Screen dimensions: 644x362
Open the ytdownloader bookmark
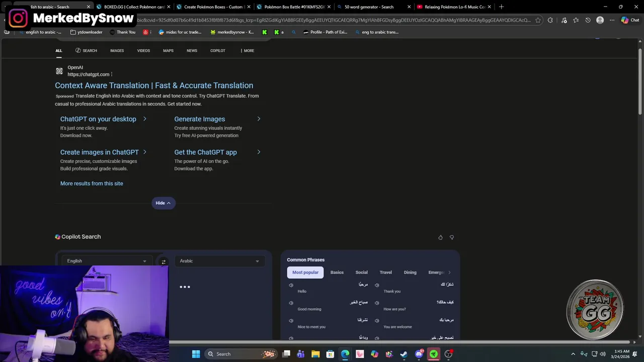point(87,32)
